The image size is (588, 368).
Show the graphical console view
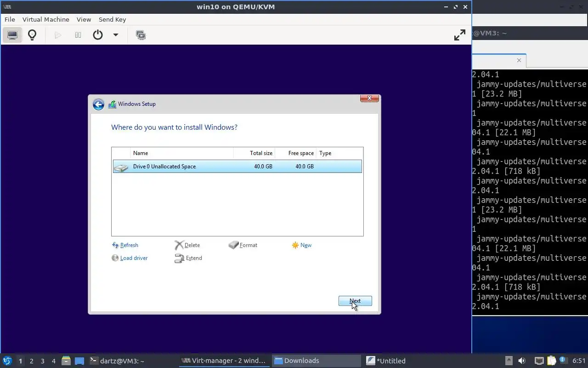coord(12,35)
